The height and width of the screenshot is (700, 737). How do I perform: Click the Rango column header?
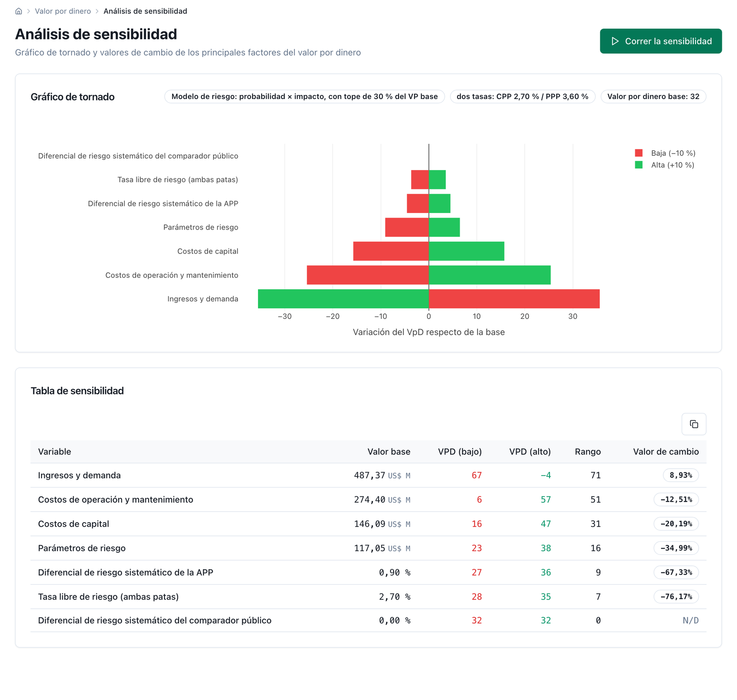tap(588, 452)
